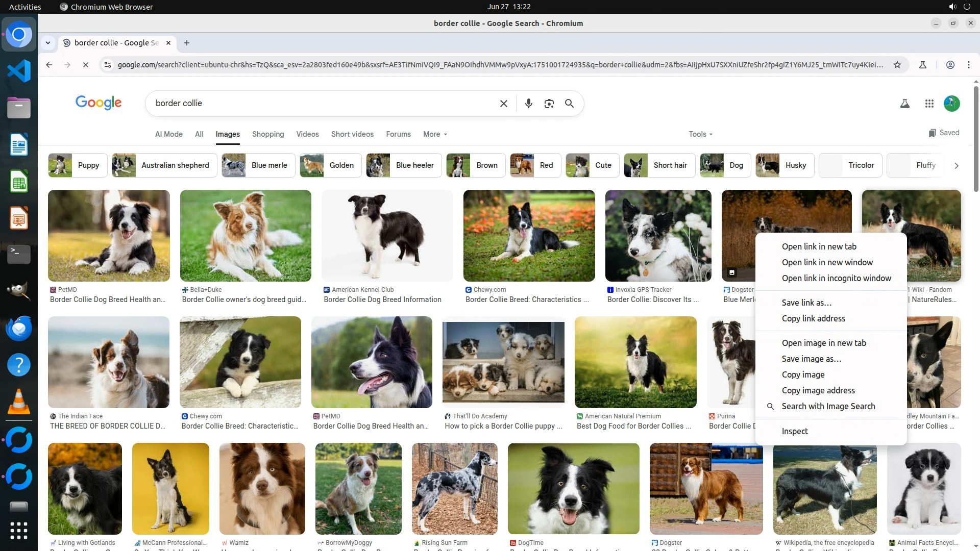
Task: Choose Open image in new tab
Action: point(823,343)
